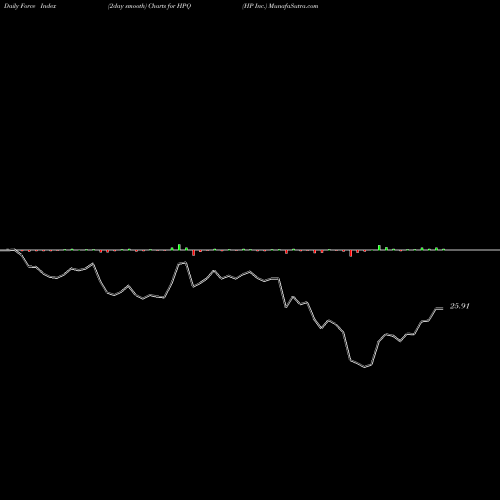Viewport: 500px width, 500px height.
Task: Click the '(HP Inc.) MunafaSutra.com' label
Action: [280, 6]
